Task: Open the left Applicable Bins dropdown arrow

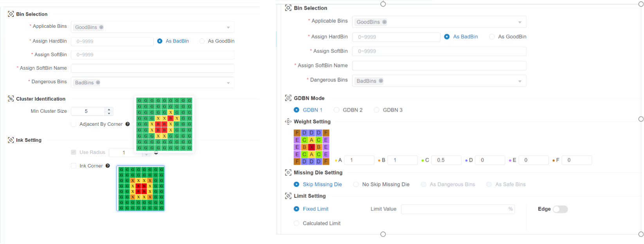Action: (228, 27)
